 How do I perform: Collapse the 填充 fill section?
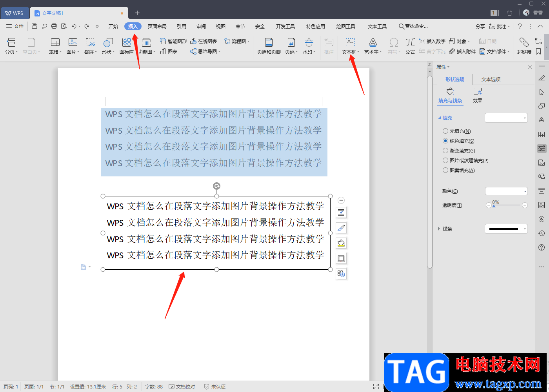[x=439, y=118]
